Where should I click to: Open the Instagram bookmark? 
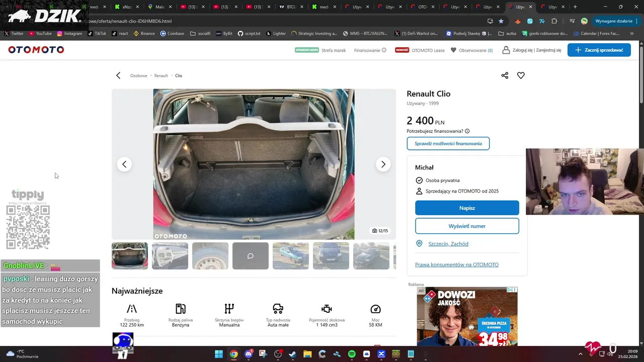coord(69,33)
